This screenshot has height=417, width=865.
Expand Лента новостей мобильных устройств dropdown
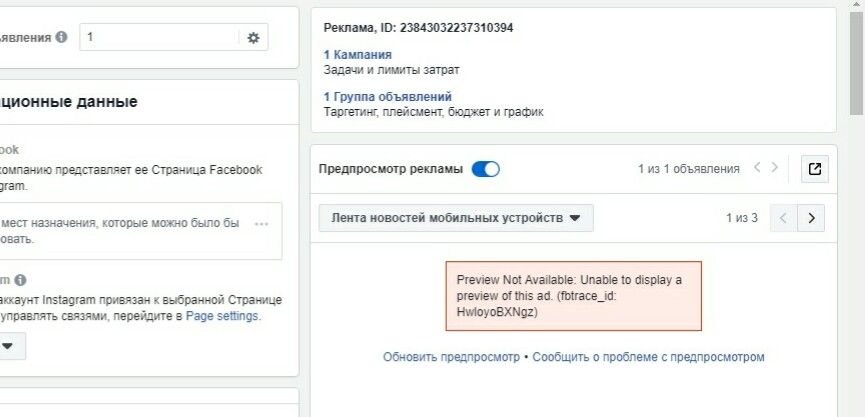456,218
